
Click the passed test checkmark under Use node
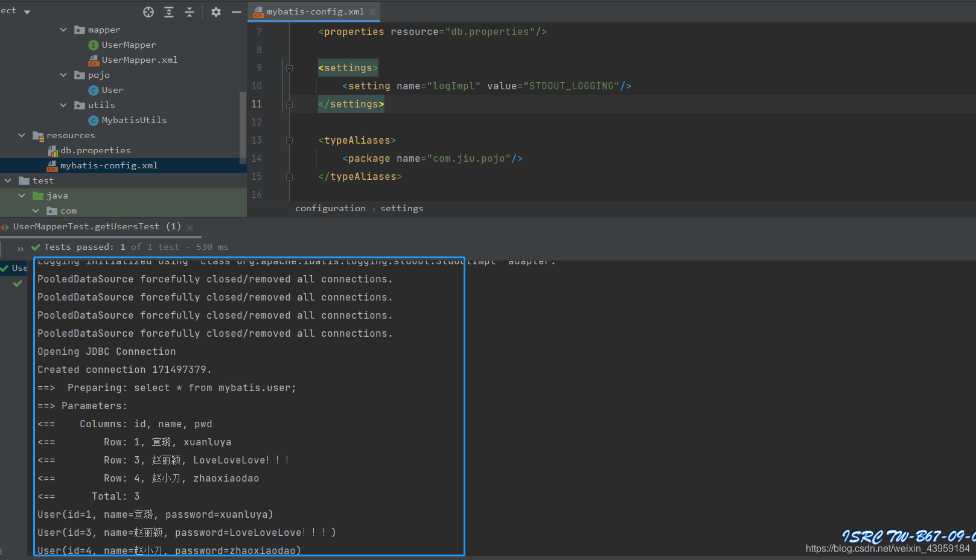[x=18, y=284]
